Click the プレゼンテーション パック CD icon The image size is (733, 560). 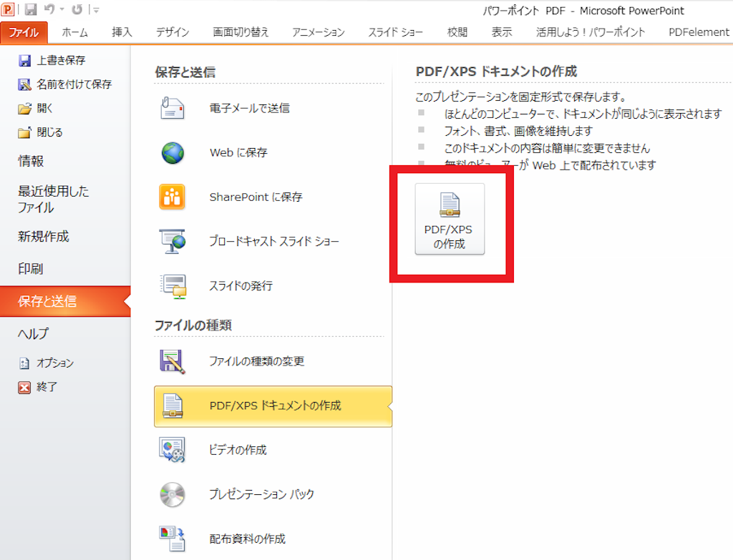click(x=173, y=495)
